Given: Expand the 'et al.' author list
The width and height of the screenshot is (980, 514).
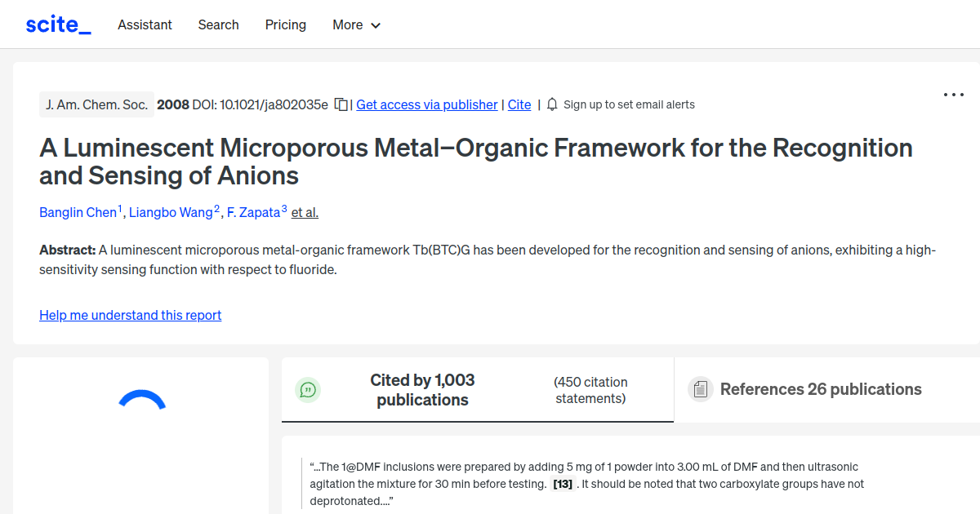Looking at the screenshot, I should coord(305,212).
